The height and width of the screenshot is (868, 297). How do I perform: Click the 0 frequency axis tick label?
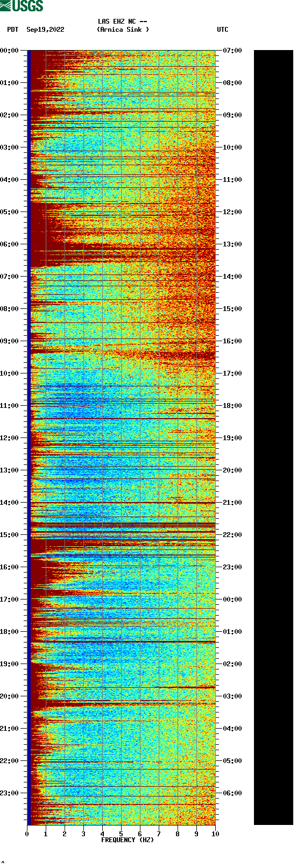(x=27, y=834)
